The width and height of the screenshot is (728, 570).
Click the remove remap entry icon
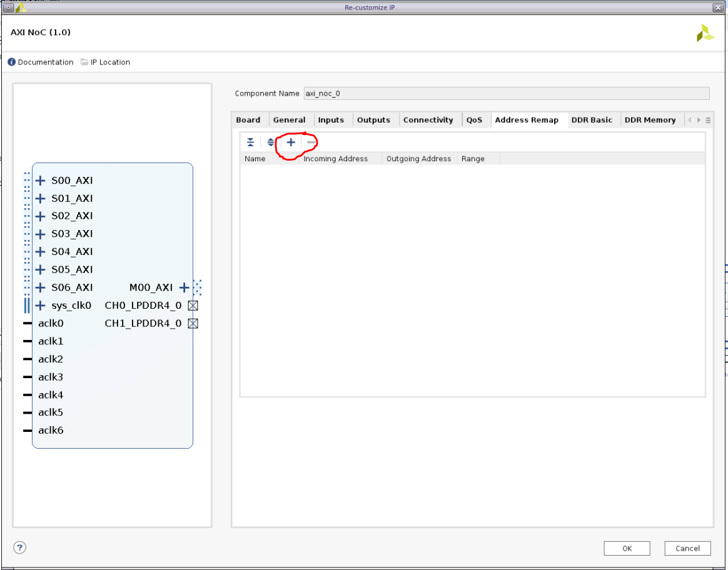(x=311, y=143)
